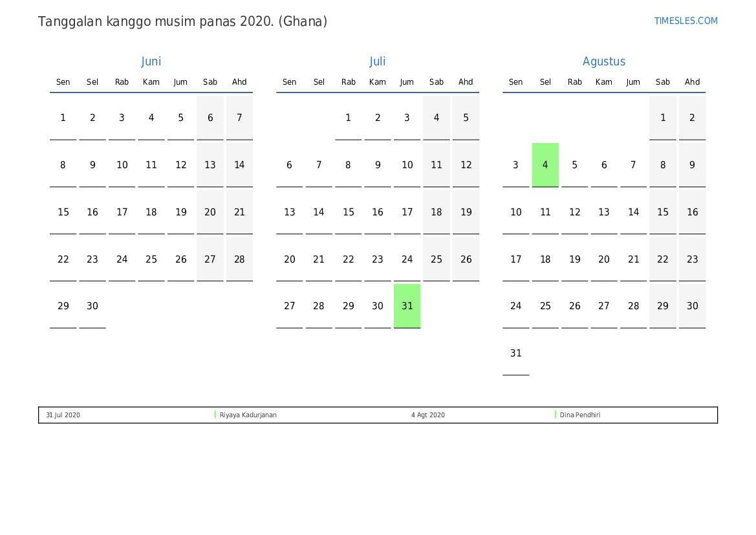Select day 1 in the Agustus calendar
Screen dimensions: 756x535
point(663,118)
